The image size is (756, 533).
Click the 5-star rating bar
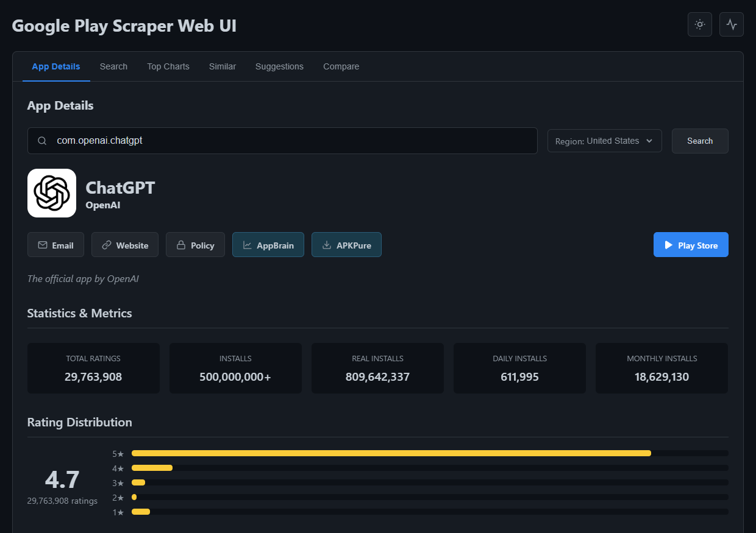tap(430, 453)
